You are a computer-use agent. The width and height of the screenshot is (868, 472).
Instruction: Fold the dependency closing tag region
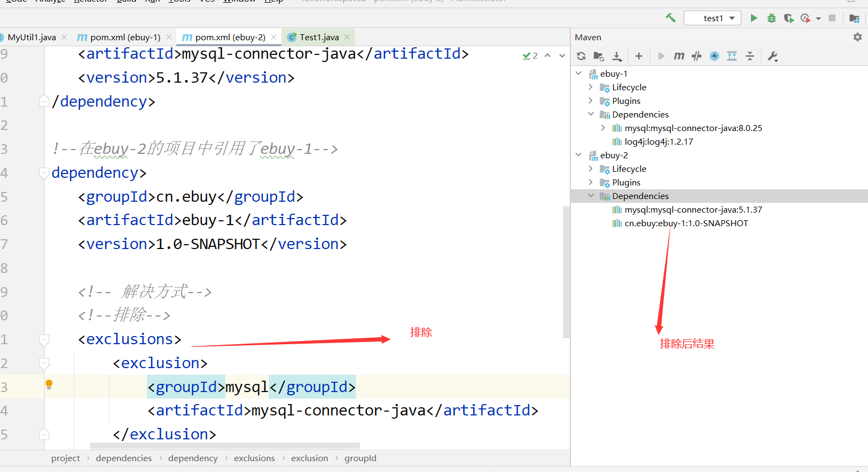pyautogui.click(x=45, y=101)
